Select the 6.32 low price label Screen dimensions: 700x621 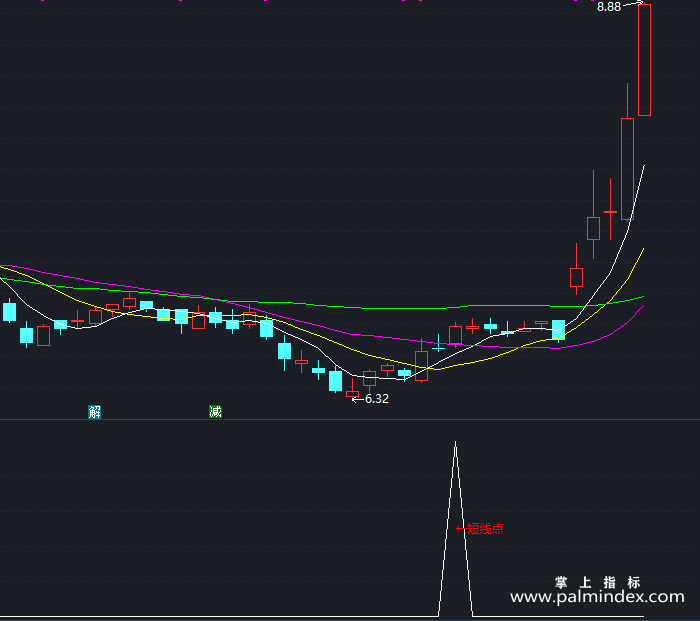click(x=377, y=399)
